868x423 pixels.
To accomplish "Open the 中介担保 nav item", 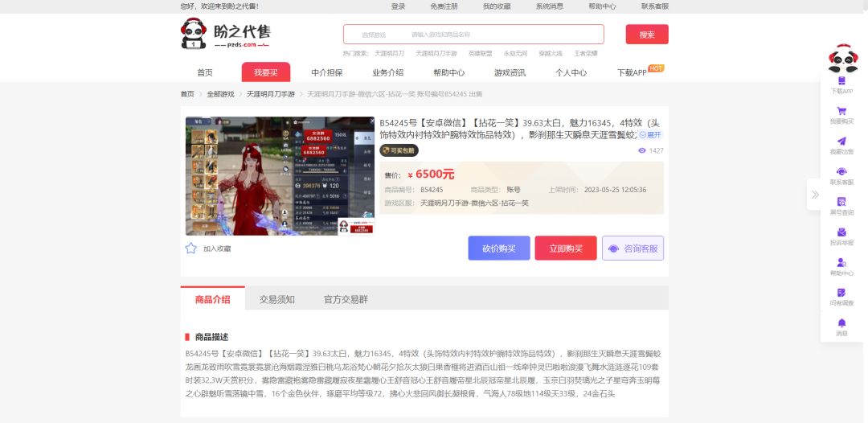I will [326, 72].
